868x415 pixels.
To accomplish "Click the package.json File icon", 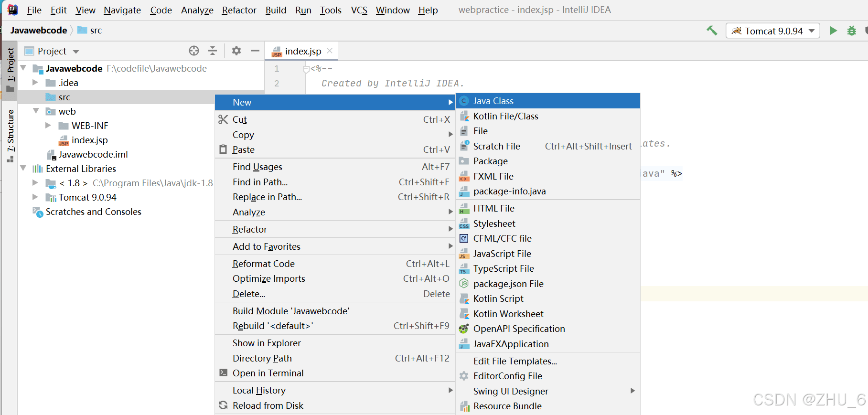I will tap(464, 284).
